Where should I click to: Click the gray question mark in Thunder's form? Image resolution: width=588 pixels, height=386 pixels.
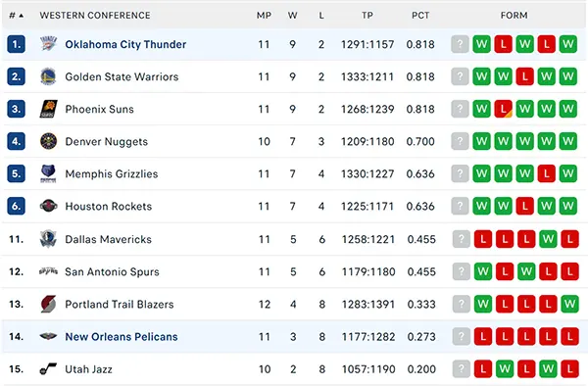(x=460, y=44)
